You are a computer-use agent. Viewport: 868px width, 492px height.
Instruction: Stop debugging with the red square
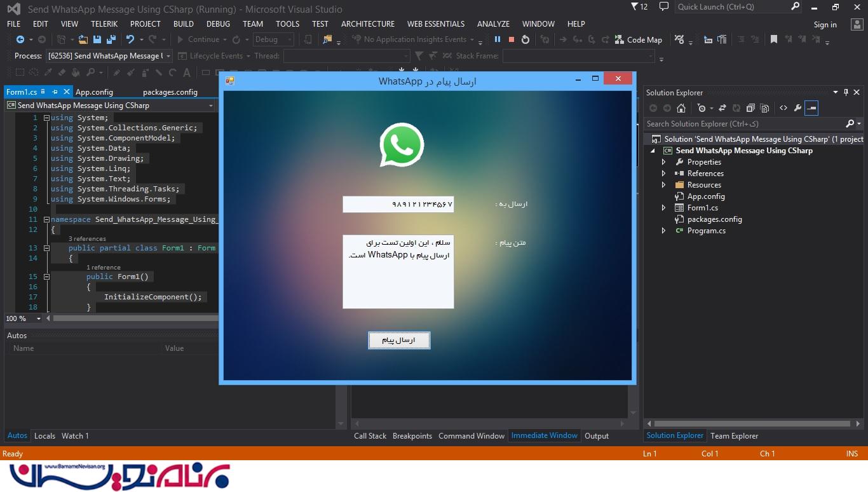(x=511, y=39)
